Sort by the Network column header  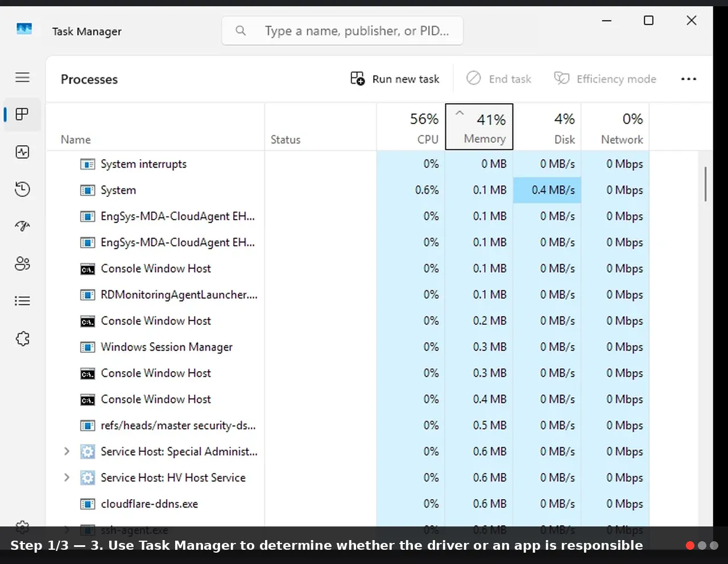(x=615, y=127)
